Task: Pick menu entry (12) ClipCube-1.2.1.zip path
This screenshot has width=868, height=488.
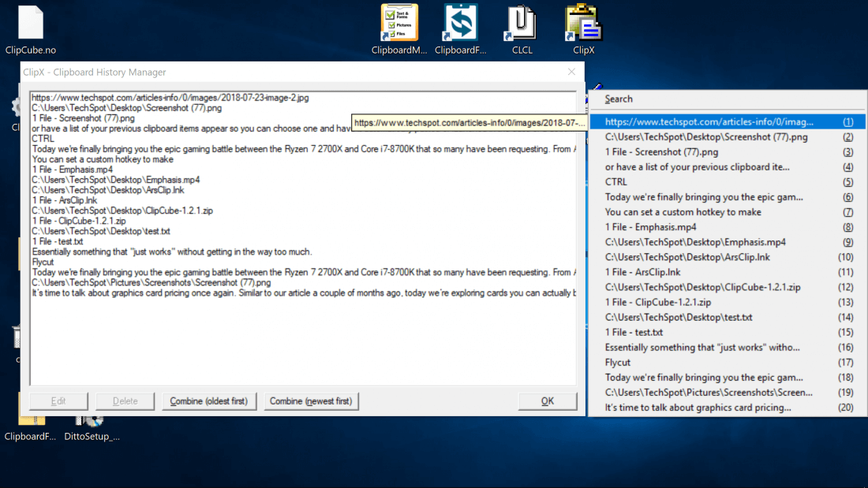Action: pos(728,287)
